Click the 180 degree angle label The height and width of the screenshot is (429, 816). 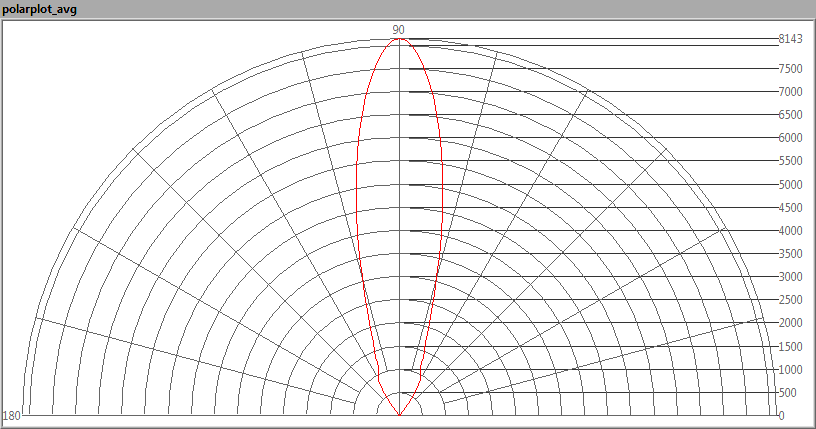[12, 416]
